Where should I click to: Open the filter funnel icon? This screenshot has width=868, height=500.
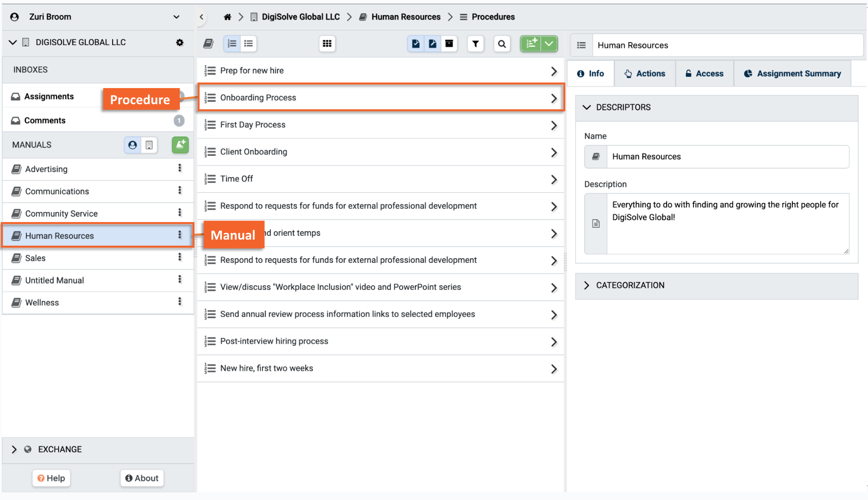pos(475,44)
